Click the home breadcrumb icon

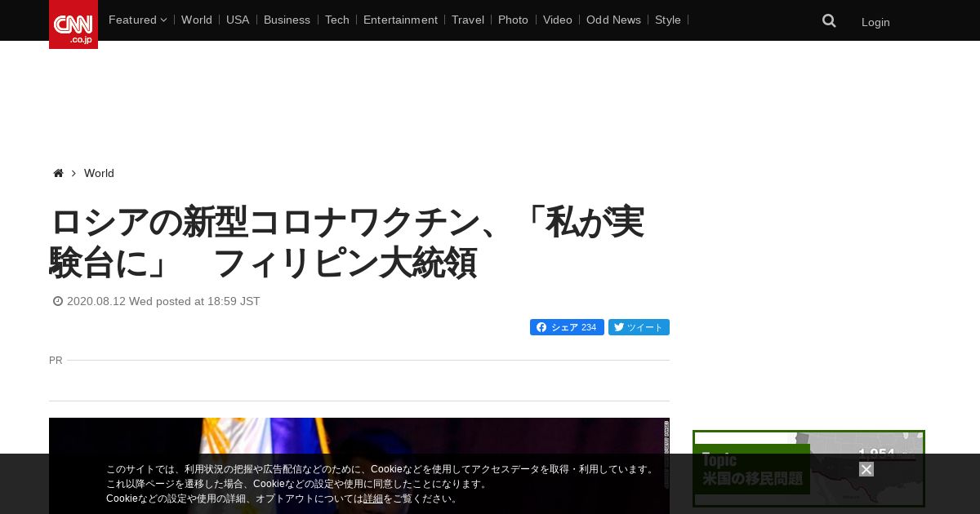pos(58,173)
